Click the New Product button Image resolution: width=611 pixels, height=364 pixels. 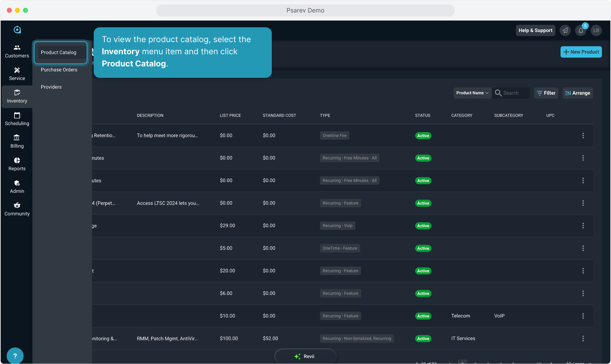coord(581,52)
